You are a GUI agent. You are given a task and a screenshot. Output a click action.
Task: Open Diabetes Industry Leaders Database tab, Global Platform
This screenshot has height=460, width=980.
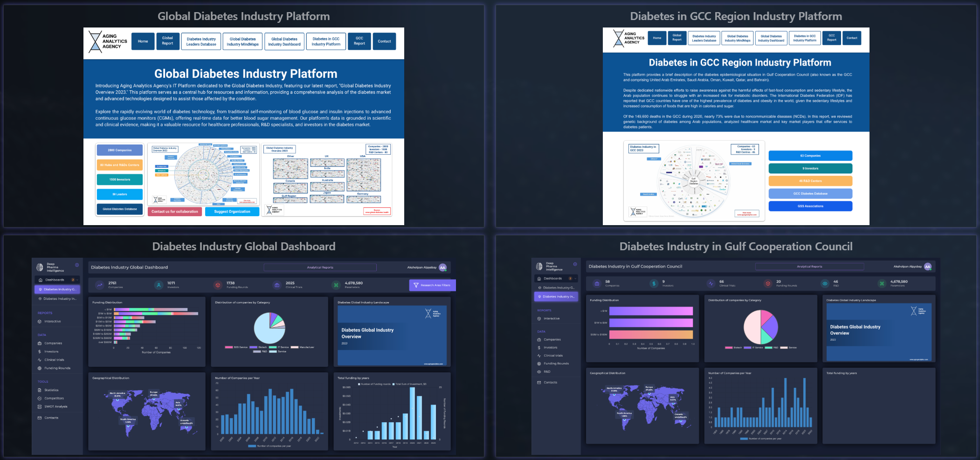pyautogui.click(x=201, y=41)
